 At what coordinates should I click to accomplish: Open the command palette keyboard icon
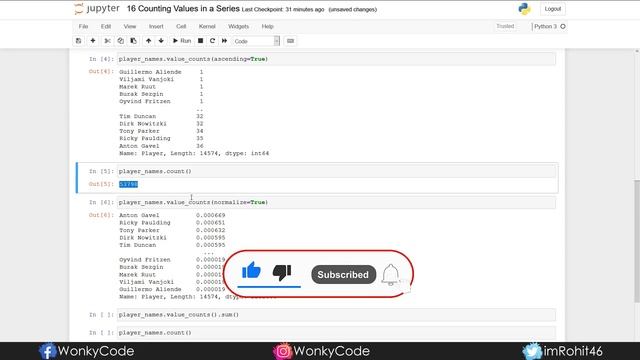pyautogui.click(x=290, y=41)
